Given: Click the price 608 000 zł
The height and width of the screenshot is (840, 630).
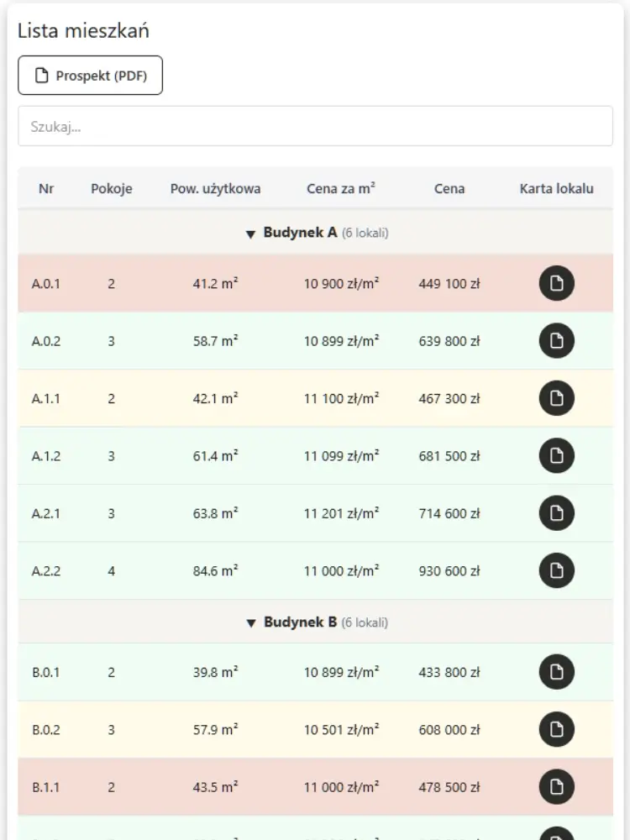Looking at the screenshot, I should click(449, 730).
